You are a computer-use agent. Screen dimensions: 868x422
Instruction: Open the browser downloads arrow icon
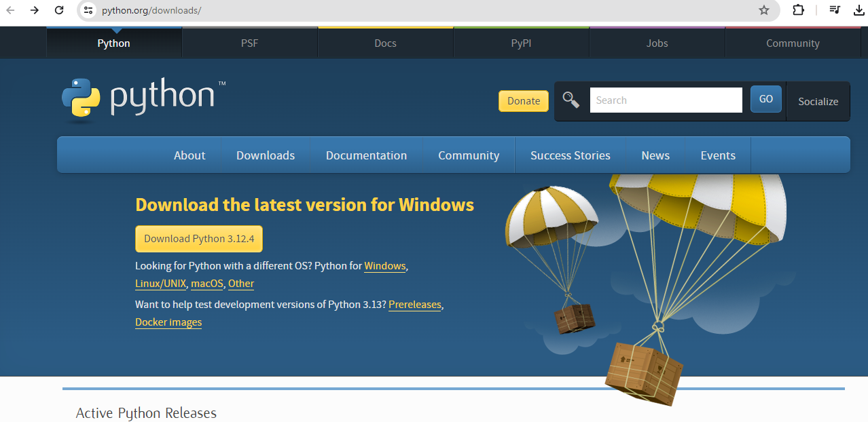pos(858,10)
